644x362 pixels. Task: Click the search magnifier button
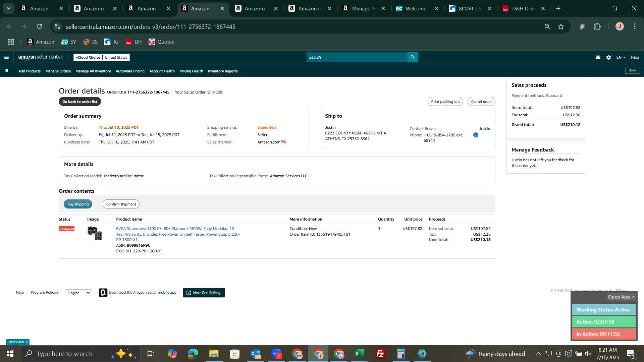pos(413,57)
